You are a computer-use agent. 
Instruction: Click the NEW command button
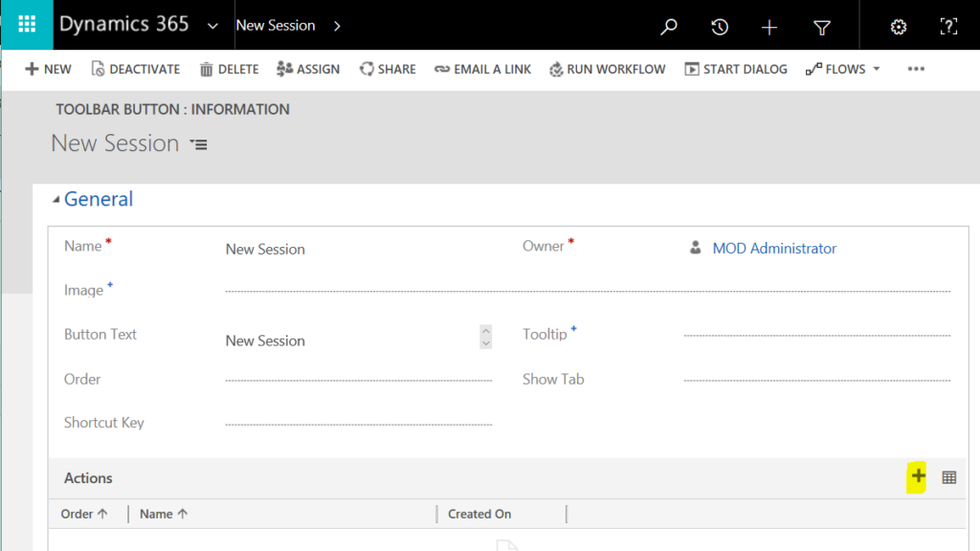[x=48, y=69]
